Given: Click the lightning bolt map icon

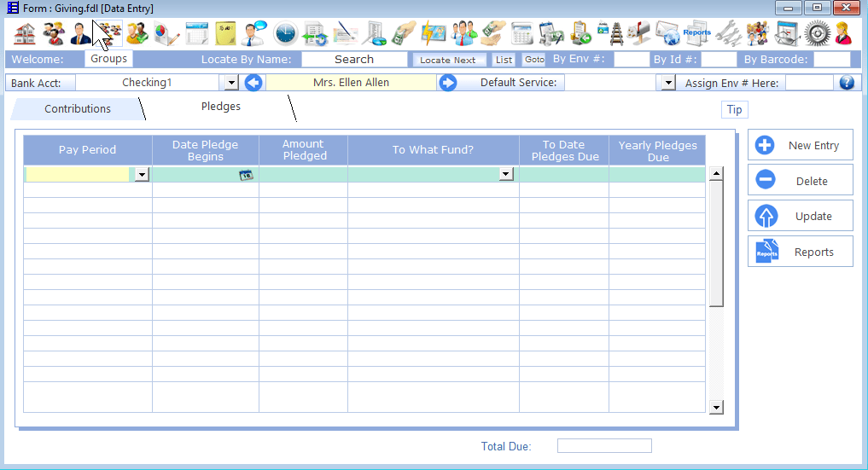Looking at the screenshot, I should coord(434,34).
